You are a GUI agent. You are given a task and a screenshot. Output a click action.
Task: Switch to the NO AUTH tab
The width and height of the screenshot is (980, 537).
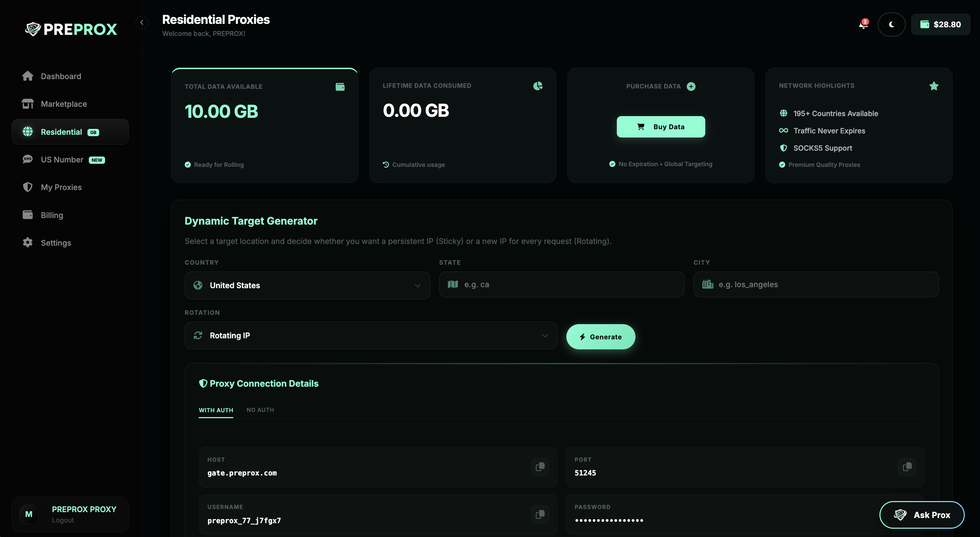tap(260, 410)
